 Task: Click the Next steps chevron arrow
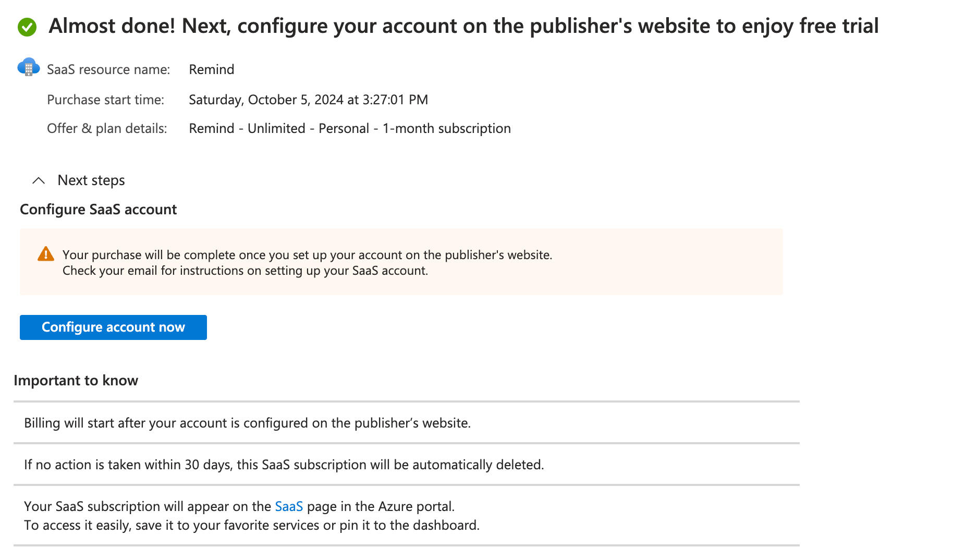tap(38, 181)
